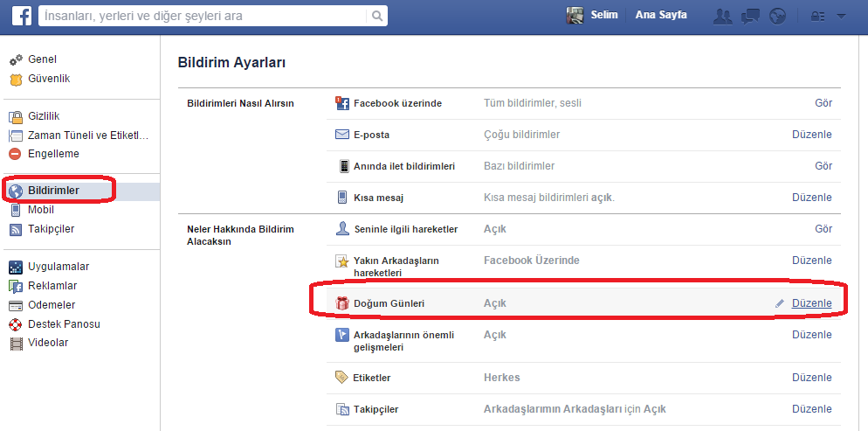Click 'Arkadaşlarımın Arkadaşları için Açık' text
The height and width of the screenshot is (431, 868).
[575, 409]
